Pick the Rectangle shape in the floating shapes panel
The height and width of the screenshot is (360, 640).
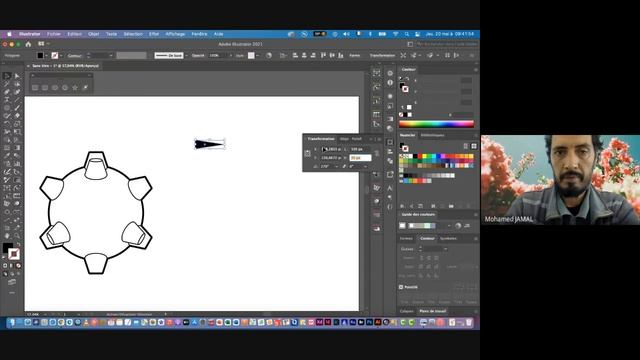pos(35,87)
